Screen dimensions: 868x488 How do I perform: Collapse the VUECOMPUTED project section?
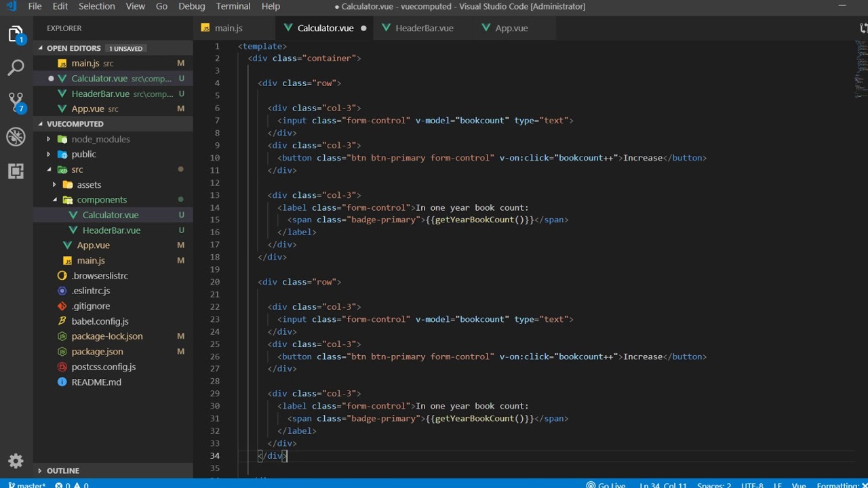pyautogui.click(x=41, y=124)
